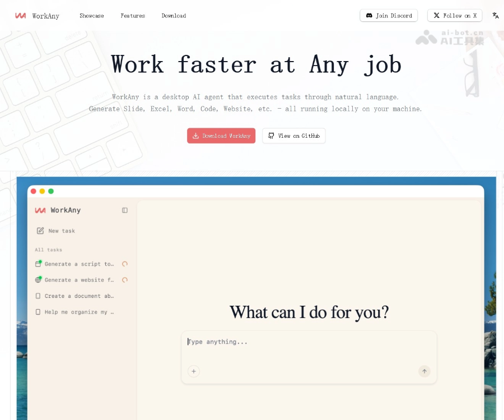Click the View on GitHub button
Screen dimensions: 504x420
tap(293, 136)
